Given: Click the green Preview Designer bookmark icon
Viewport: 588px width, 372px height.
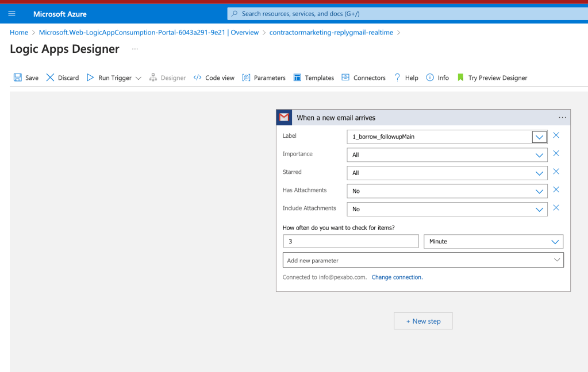Looking at the screenshot, I should (x=460, y=77).
